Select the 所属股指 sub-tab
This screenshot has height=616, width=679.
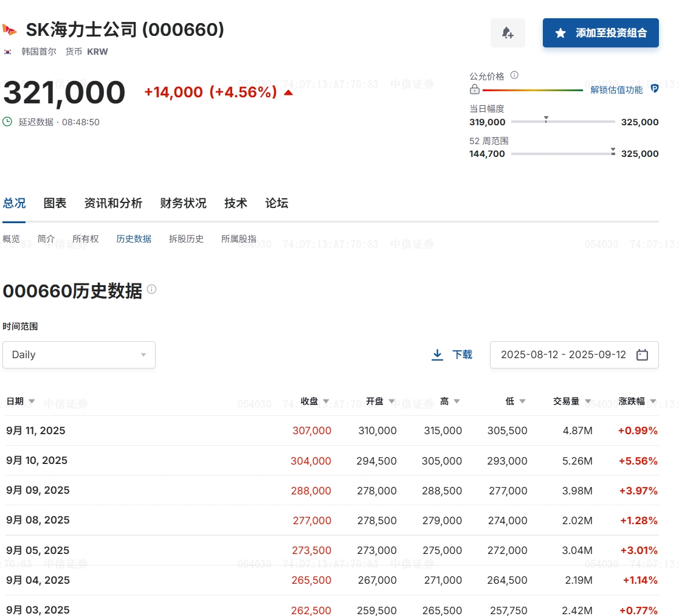click(x=239, y=239)
